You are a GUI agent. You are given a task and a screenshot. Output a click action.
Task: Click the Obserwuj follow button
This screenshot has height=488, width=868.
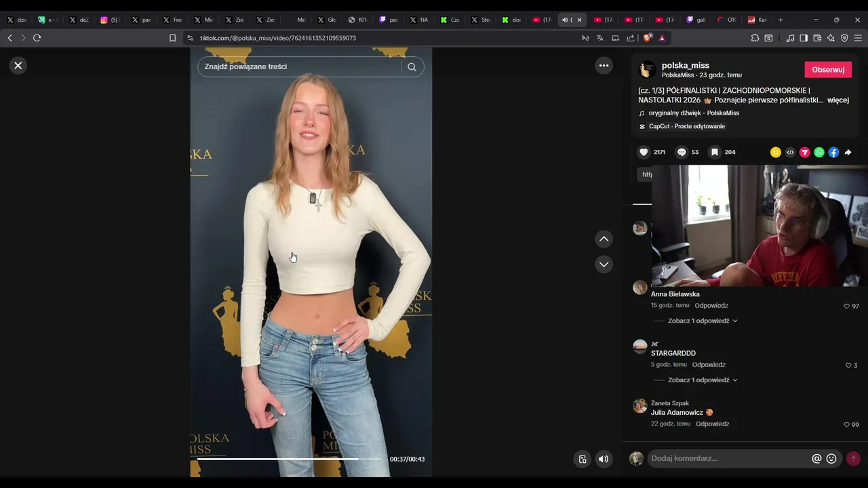(x=828, y=70)
